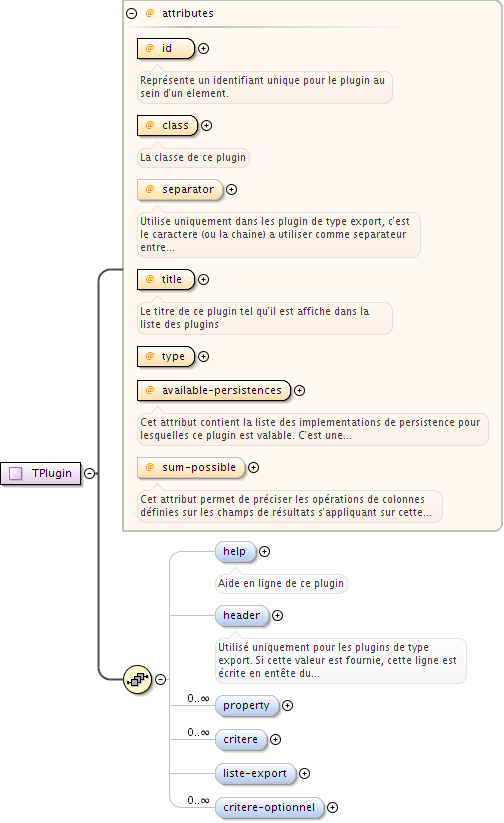Click the TPlugin complex type icon
The width and height of the screenshot is (504, 823).
click(x=16, y=473)
